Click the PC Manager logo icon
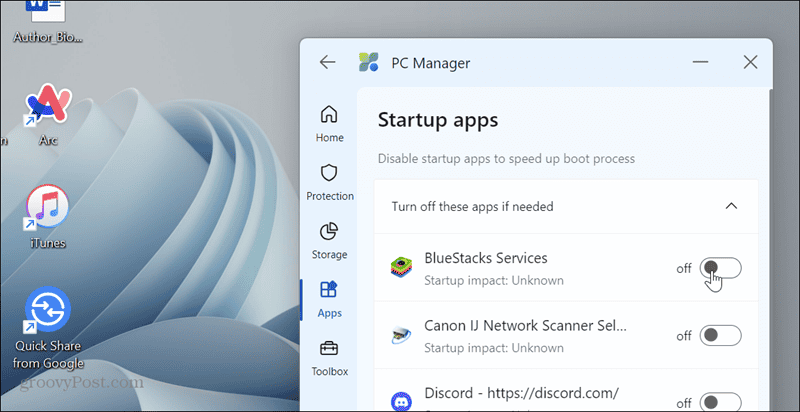 (369, 62)
